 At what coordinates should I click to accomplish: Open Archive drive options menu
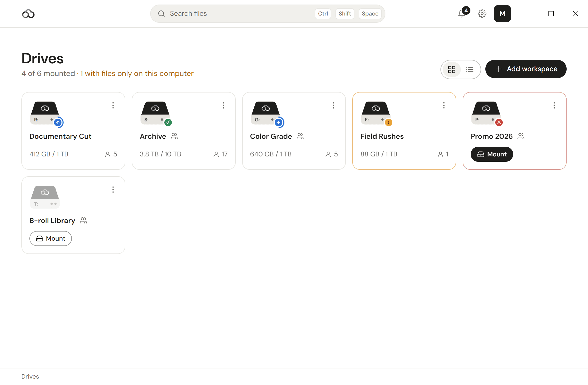pyautogui.click(x=223, y=105)
